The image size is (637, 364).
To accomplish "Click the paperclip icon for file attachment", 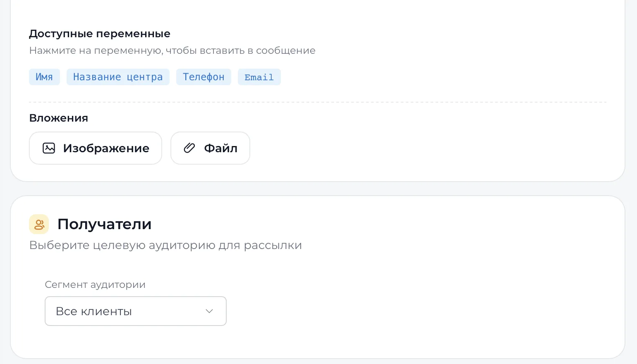I will pyautogui.click(x=189, y=148).
